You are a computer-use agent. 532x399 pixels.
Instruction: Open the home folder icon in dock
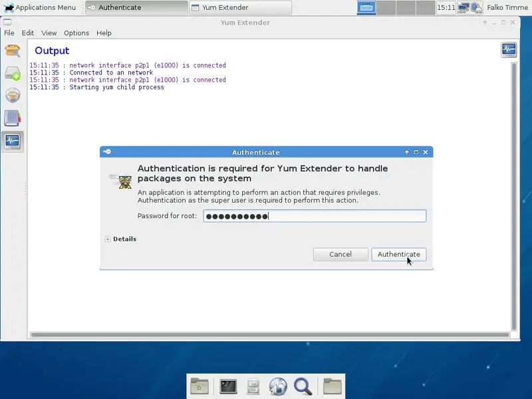[199, 386]
